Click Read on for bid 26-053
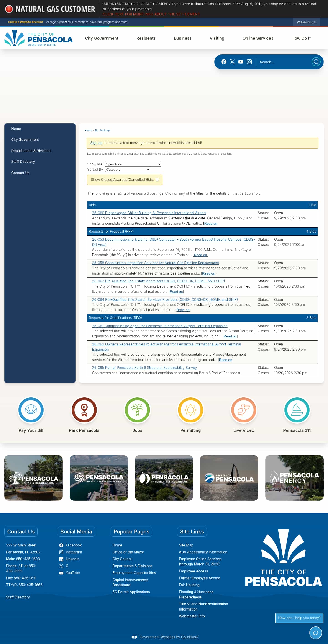This screenshot has height=644, width=328. (x=200, y=255)
